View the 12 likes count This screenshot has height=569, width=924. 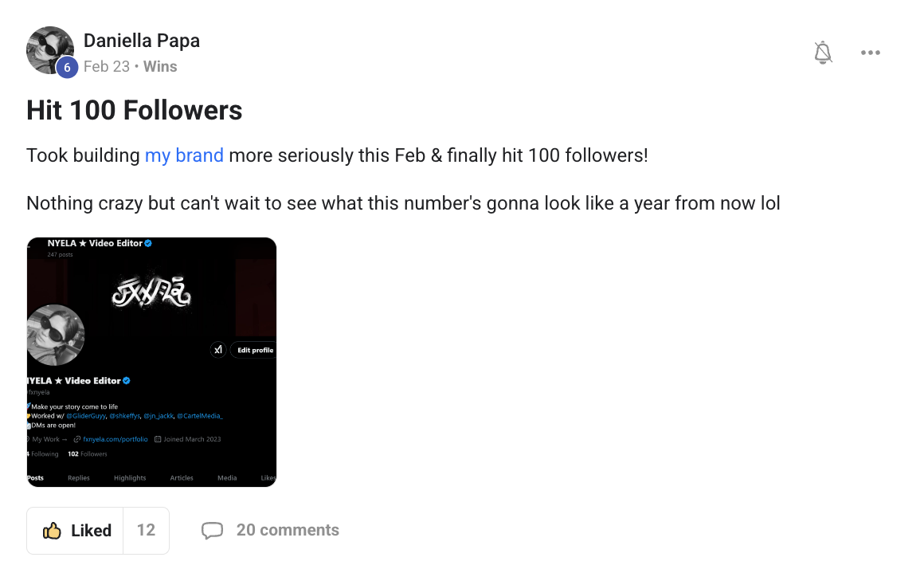tap(146, 531)
